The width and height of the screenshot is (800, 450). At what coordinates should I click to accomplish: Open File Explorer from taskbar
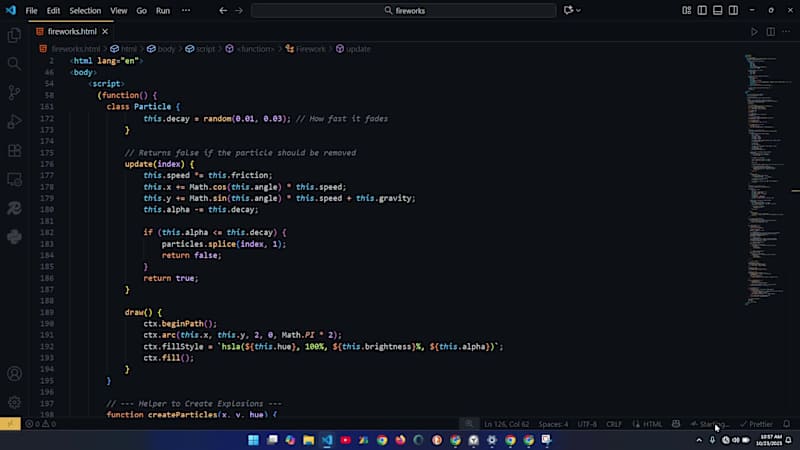tap(309, 440)
